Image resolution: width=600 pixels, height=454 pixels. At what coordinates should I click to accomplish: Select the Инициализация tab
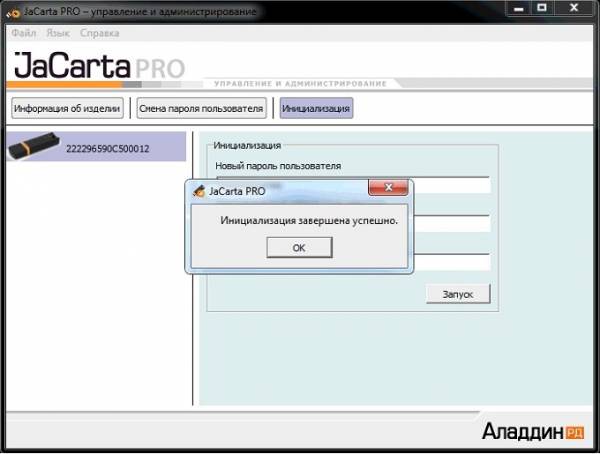click(316, 108)
